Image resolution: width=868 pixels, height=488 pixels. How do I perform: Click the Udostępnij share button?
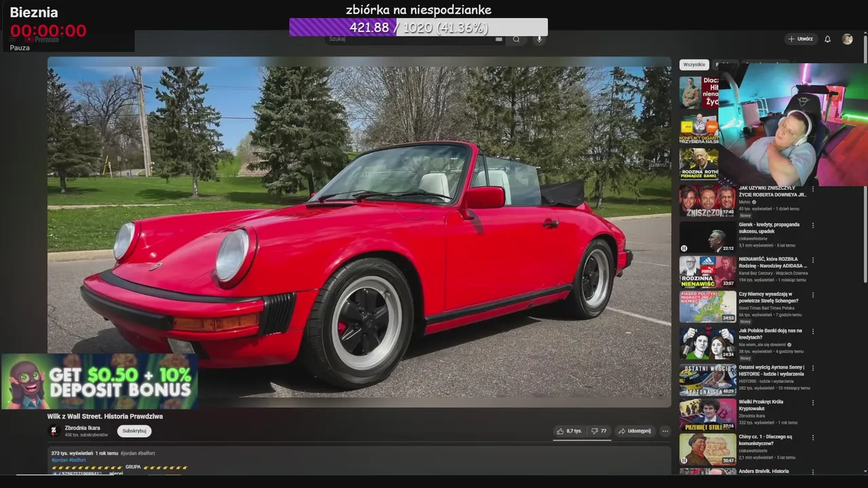tap(635, 431)
